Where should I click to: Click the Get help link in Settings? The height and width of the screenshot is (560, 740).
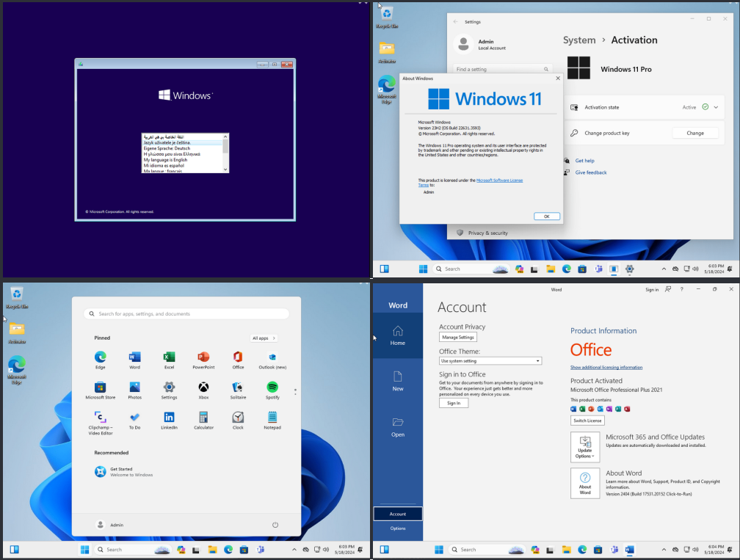tap(584, 161)
